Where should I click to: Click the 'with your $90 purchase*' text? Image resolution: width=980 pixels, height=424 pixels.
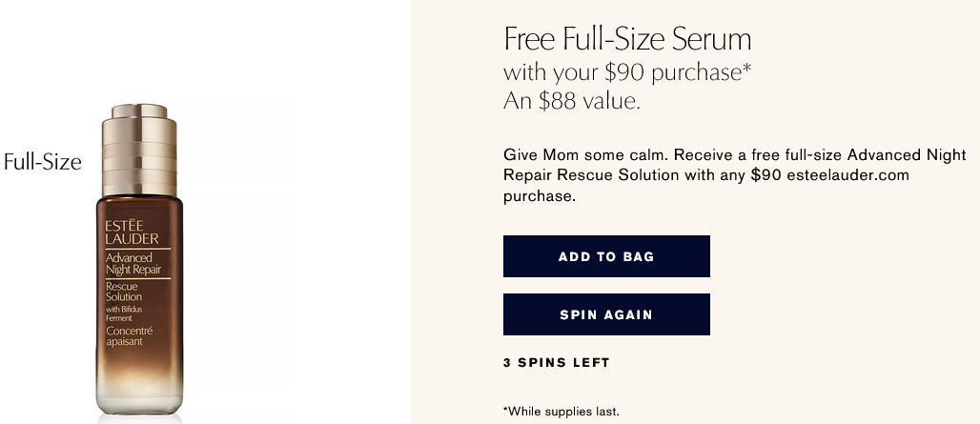tap(627, 71)
